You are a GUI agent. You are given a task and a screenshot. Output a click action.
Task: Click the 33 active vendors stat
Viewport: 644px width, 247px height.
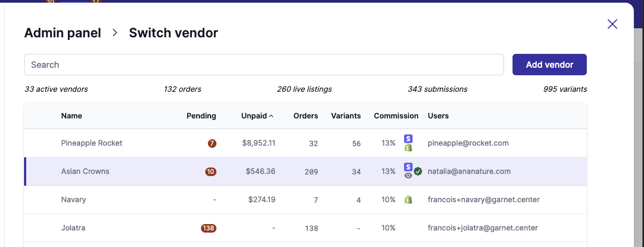pos(56,89)
